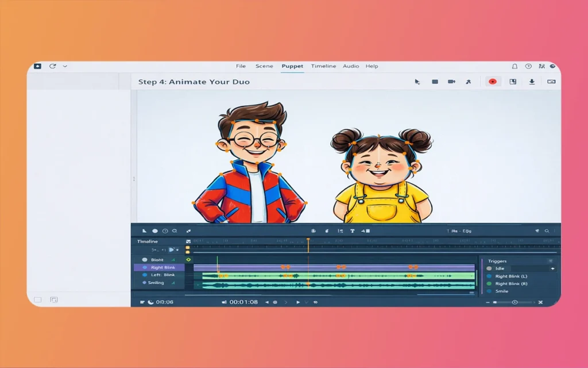Toggle the Idle trigger circle
Screen dimensions: 588x368
489,269
